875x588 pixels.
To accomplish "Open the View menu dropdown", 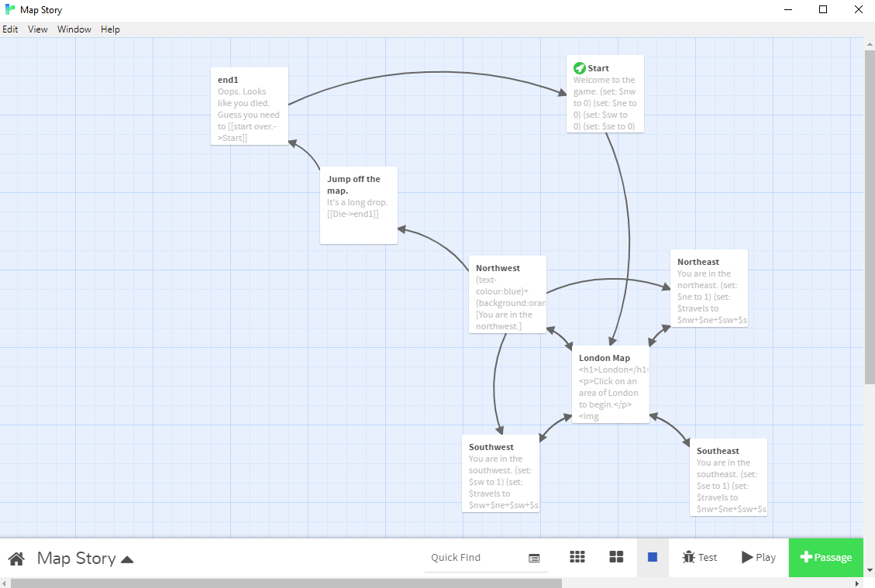I will (x=38, y=29).
